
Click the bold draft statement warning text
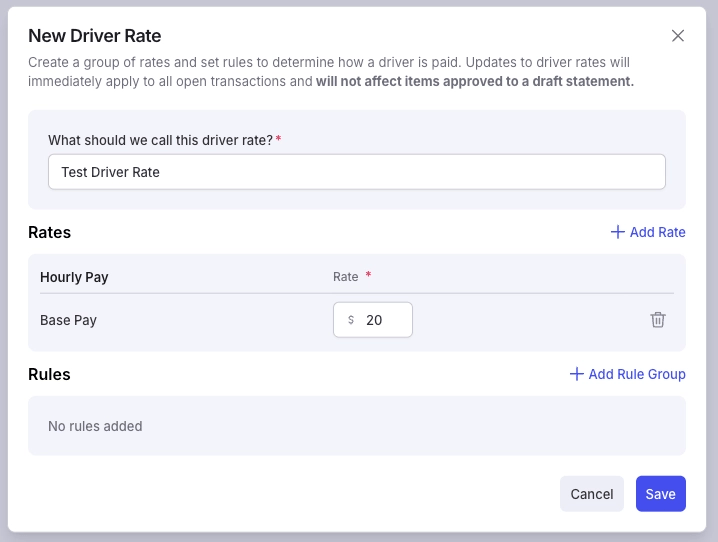point(475,81)
